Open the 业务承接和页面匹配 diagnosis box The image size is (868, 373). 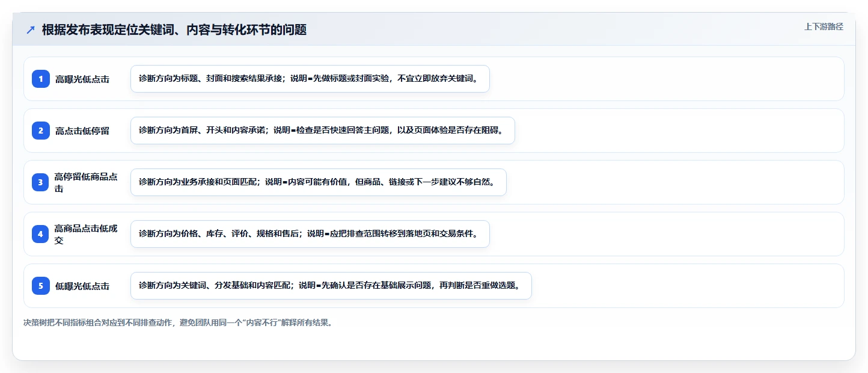(x=319, y=182)
